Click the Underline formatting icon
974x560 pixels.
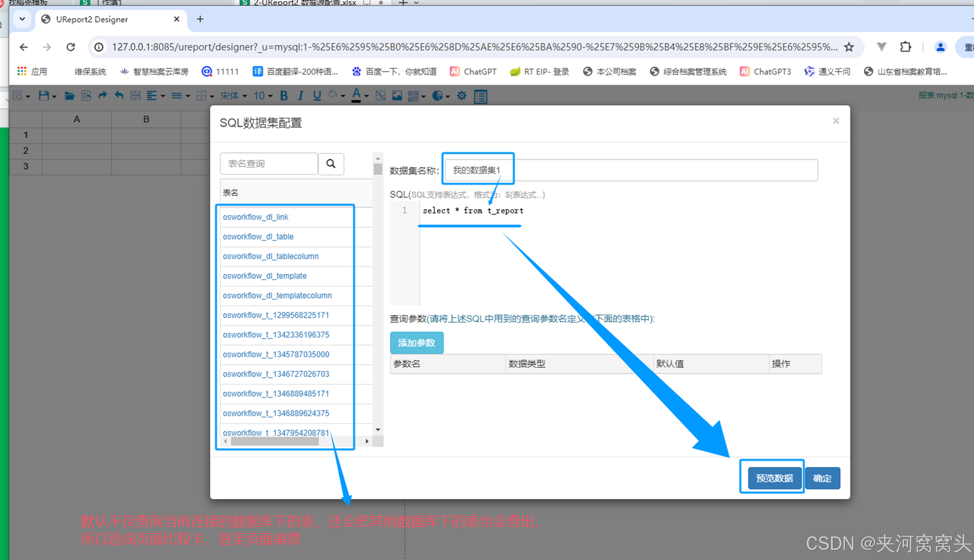(x=317, y=96)
